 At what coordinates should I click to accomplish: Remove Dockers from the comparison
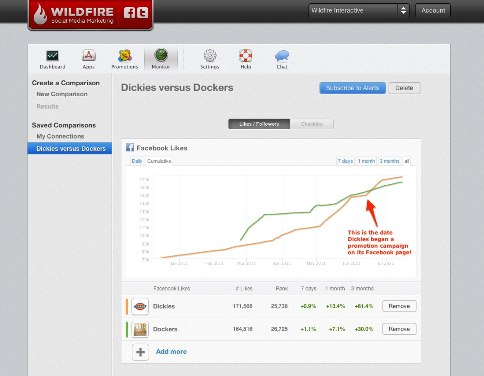pyautogui.click(x=399, y=329)
